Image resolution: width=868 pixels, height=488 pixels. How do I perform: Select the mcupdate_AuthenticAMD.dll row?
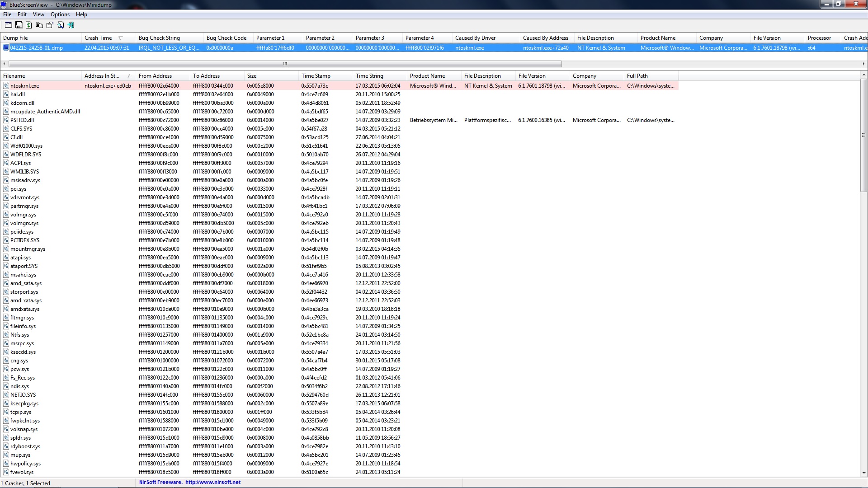(339, 111)
